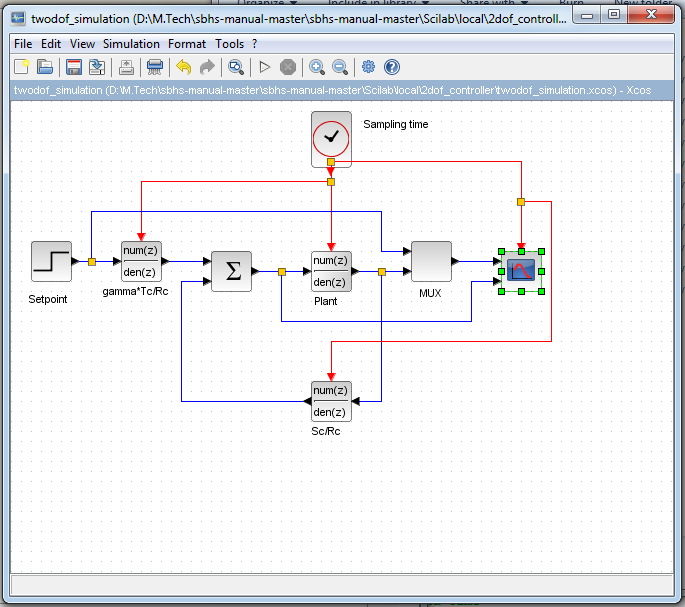Viewport: 685px width, 607px height.
Task: Open the Tools menu
Action: click(x=229, y=44)
